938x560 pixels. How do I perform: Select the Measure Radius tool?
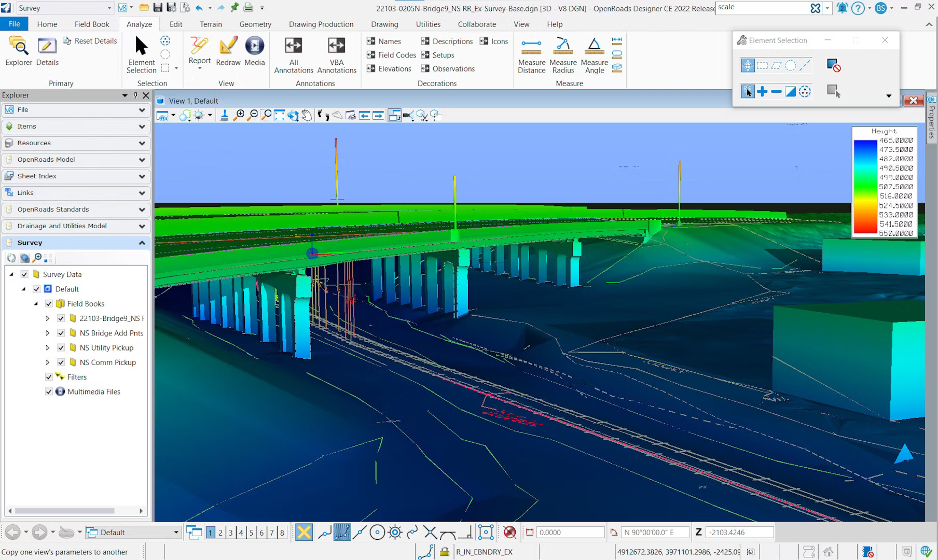point(563,55)
